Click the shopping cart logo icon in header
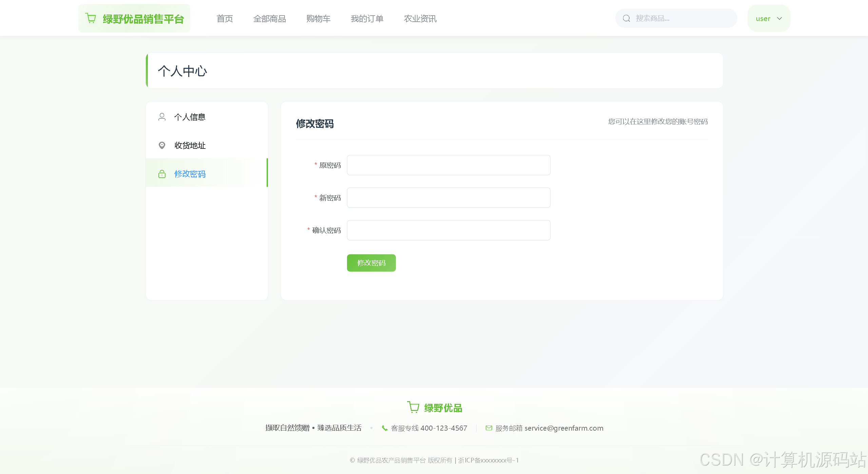Screen dimensions: 868x474 coord(91,18)
